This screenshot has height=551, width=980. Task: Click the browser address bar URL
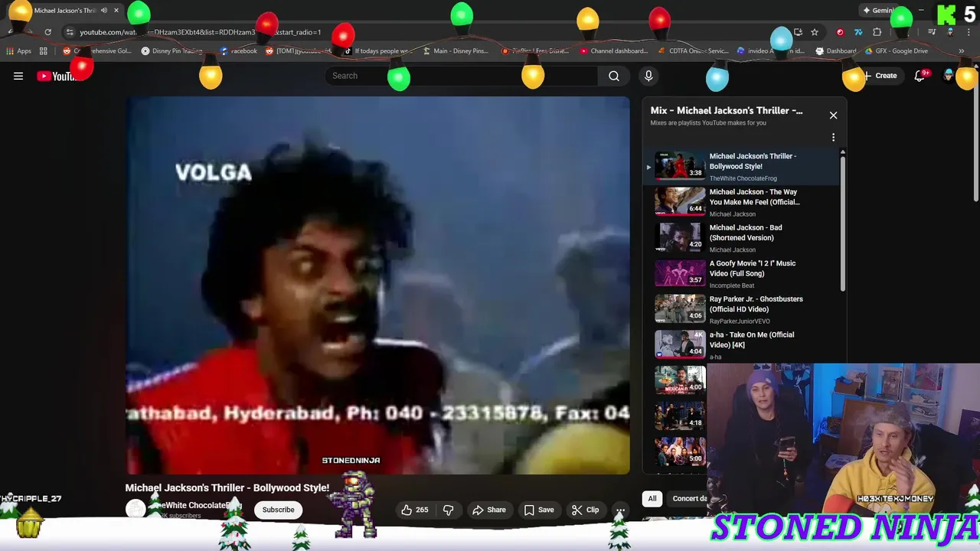201,32
